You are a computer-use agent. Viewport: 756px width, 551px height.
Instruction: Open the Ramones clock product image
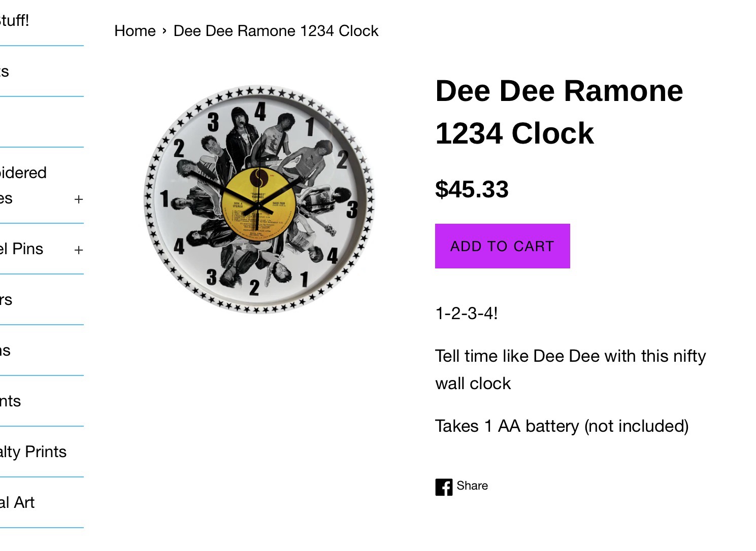pos(259,199)
